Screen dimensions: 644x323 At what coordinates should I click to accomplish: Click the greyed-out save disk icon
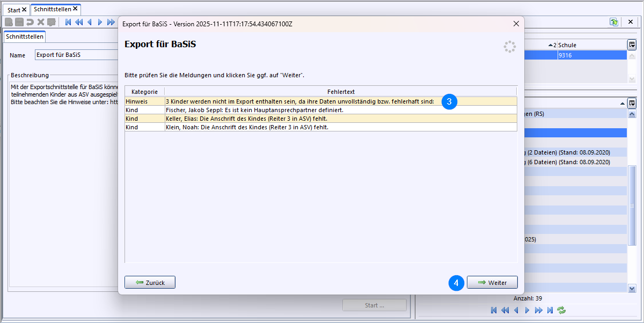(x=19, y=22)
